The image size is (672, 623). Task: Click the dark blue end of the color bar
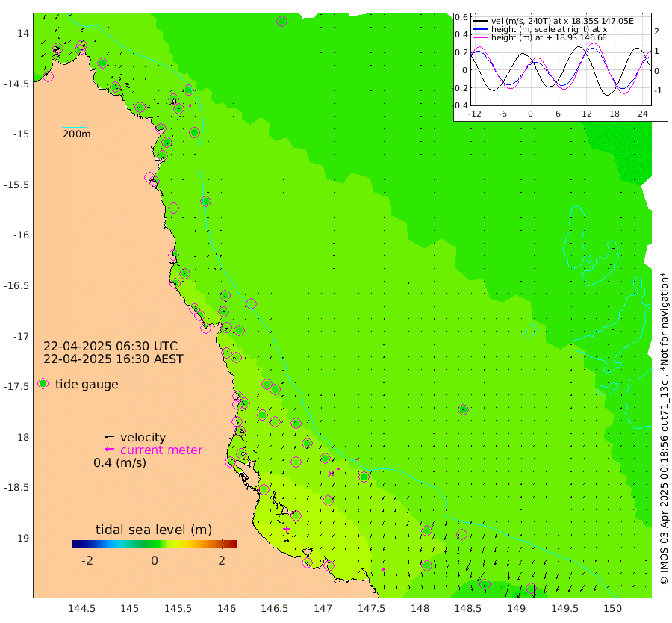click(76, 544)
